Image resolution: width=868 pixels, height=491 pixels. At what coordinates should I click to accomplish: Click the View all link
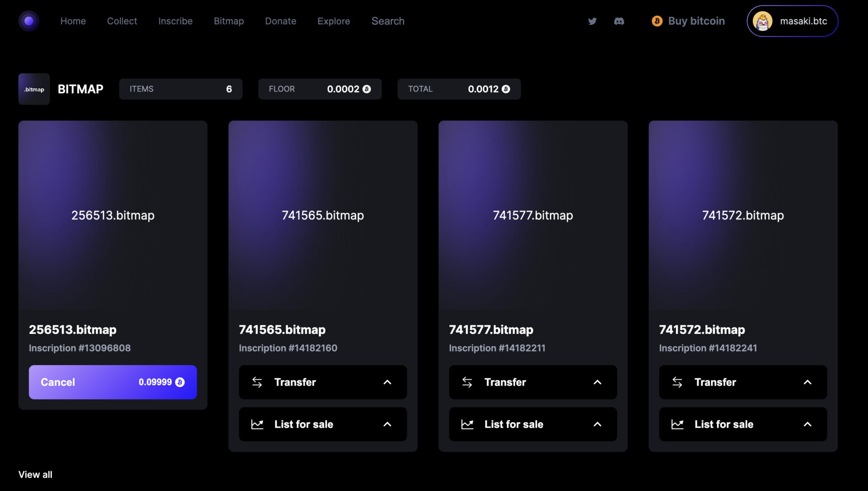tap(35, 474)
